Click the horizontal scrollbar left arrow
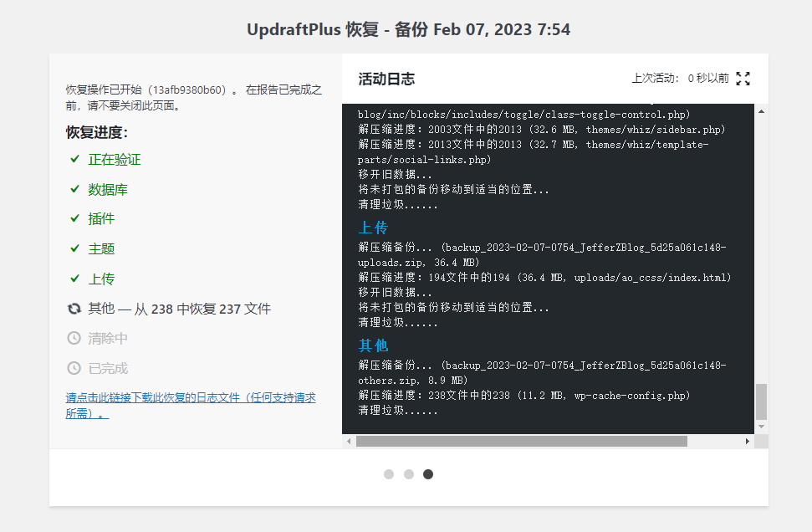812x532 pixels. point(349,442)
